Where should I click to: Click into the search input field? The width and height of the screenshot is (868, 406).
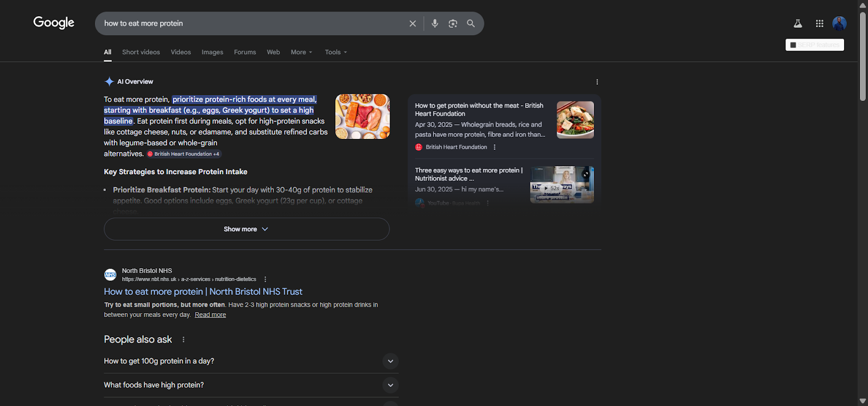(x=252, y=23)
